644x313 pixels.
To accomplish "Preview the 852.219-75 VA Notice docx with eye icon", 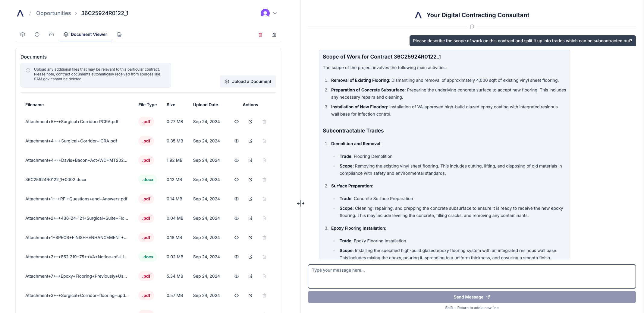I will pos(237,257).
